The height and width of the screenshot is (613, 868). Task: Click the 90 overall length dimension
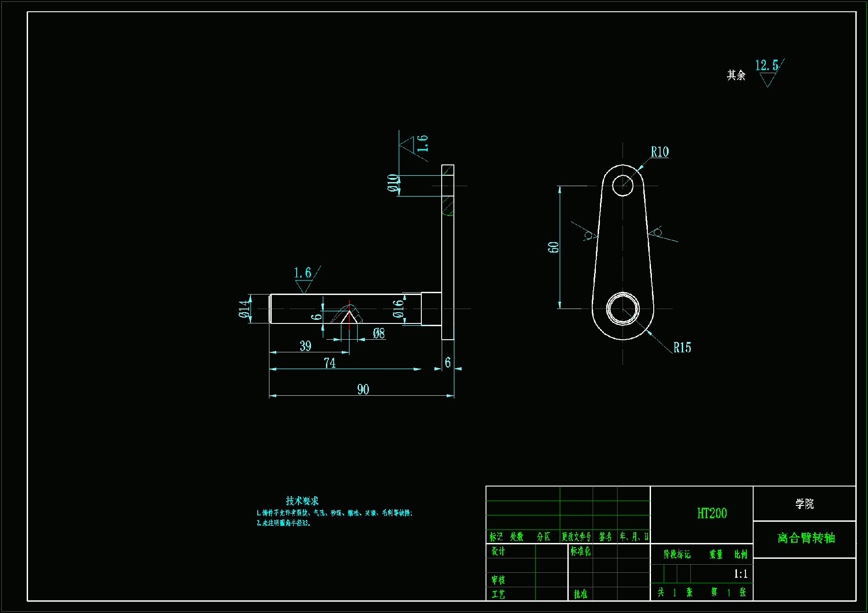pos(363,389)
